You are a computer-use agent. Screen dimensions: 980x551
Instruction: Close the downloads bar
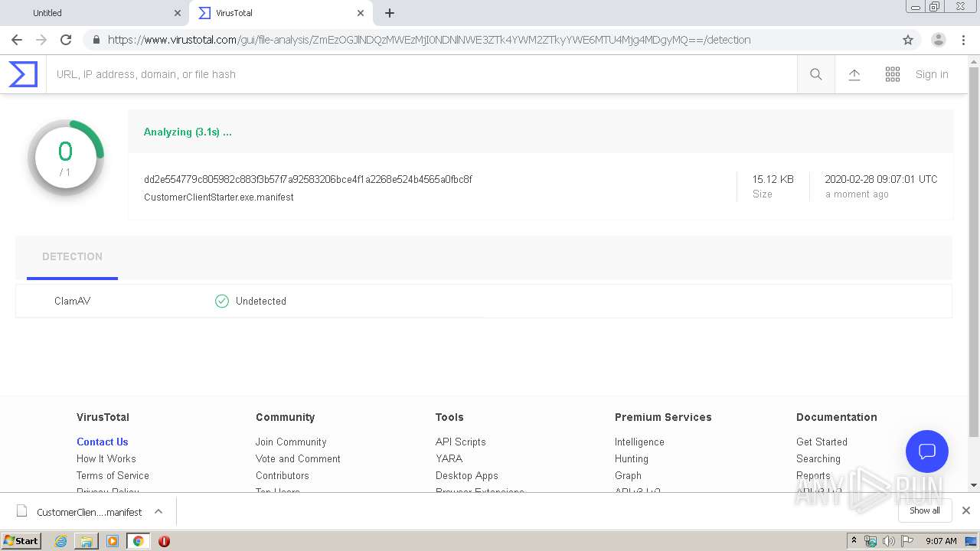[966, 510]
